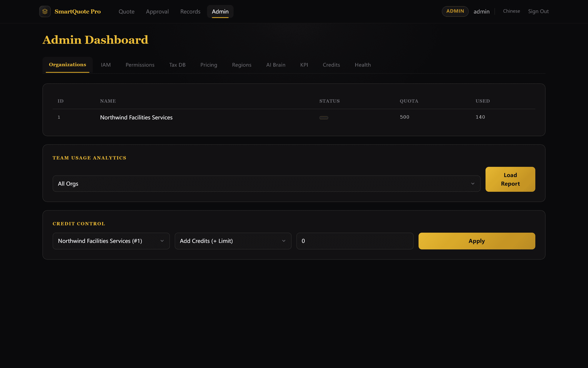Switch to the KPI tab
The image size is (588, 368).
[304, 65]
